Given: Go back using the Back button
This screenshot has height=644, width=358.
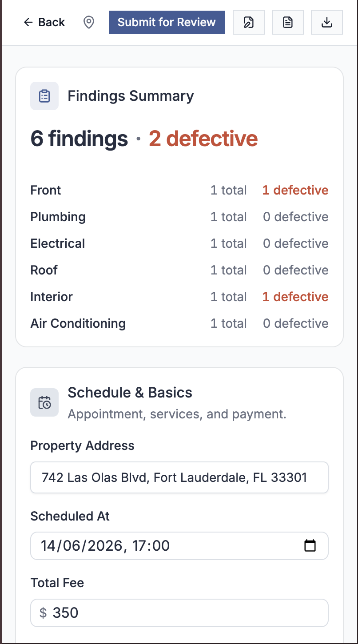Looking at the screenshot, I should pyautogui.click(x=44, y=22).
